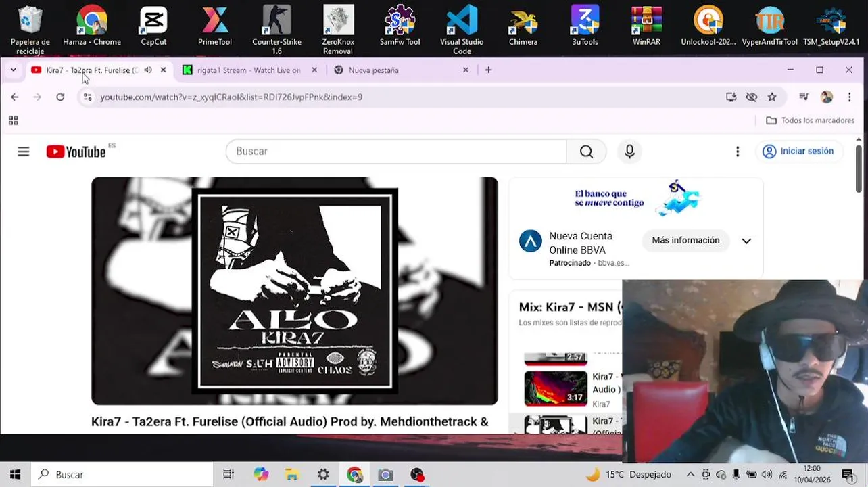The image size is (868, 487).
Task: Open the PrimeTool desktop shortcut
Action: 215,27
